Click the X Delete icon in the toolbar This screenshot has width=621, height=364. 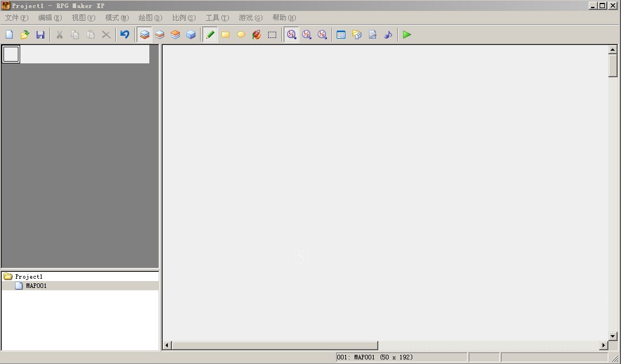click(106, 35)
